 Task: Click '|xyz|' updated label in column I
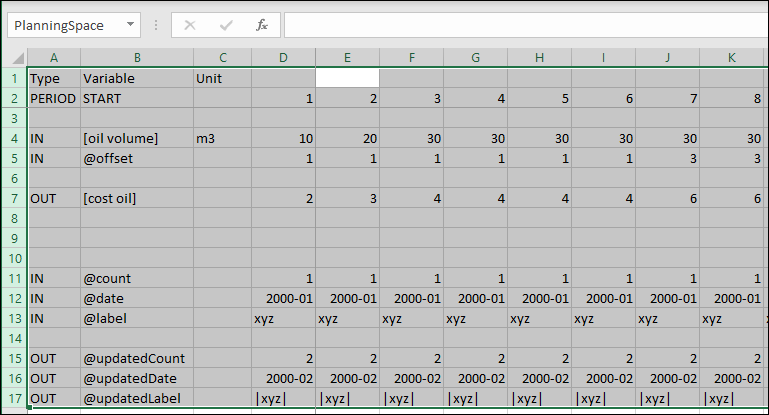[x=603, y=398]
